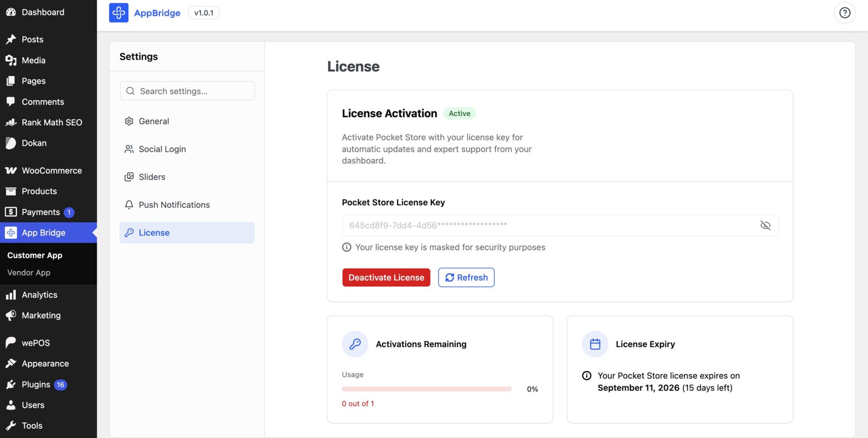Click the AppBridge title link

tap(157, 13)
